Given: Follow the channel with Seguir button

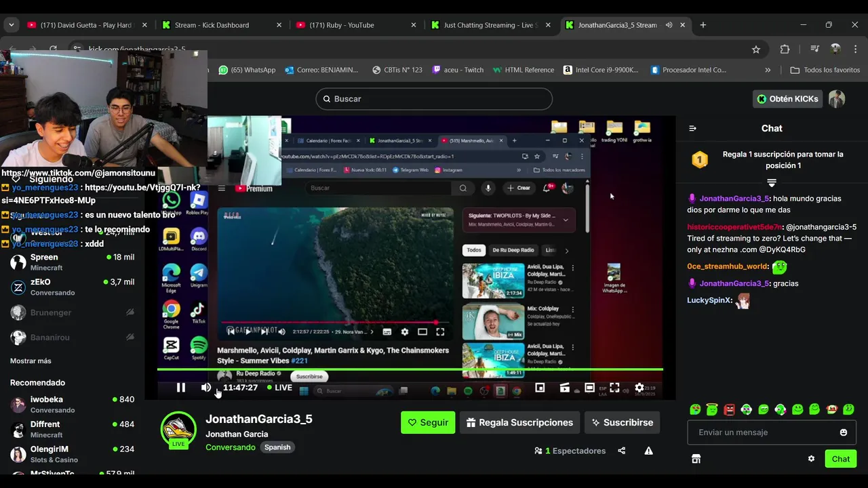Looking at the screenshot, I should (428, 422).
